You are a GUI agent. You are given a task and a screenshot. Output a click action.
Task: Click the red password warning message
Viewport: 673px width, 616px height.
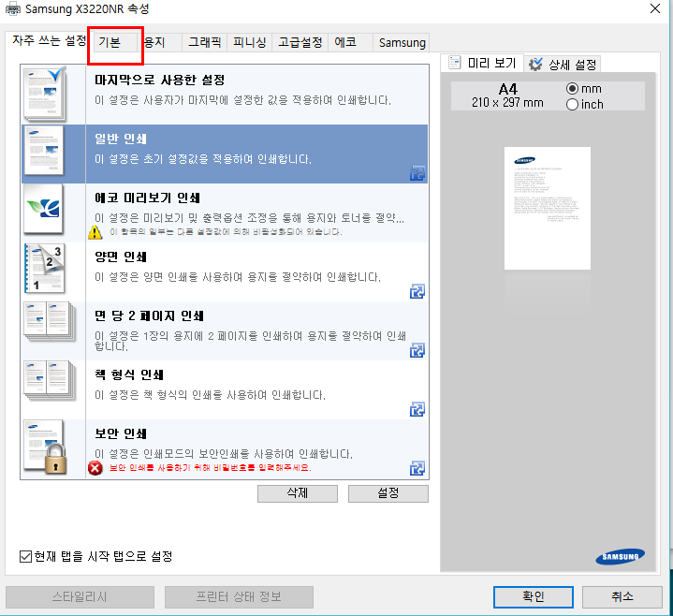(x=211, y=467)
